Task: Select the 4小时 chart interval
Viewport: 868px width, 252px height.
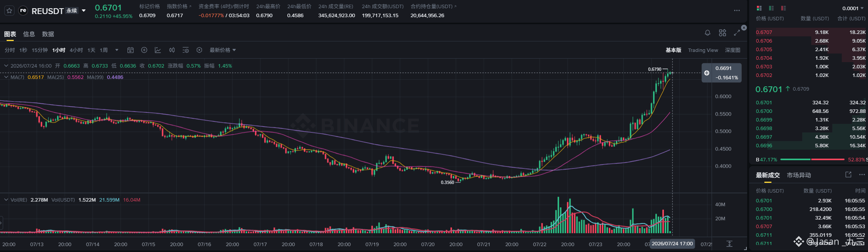Action: (x=76, y=50)
